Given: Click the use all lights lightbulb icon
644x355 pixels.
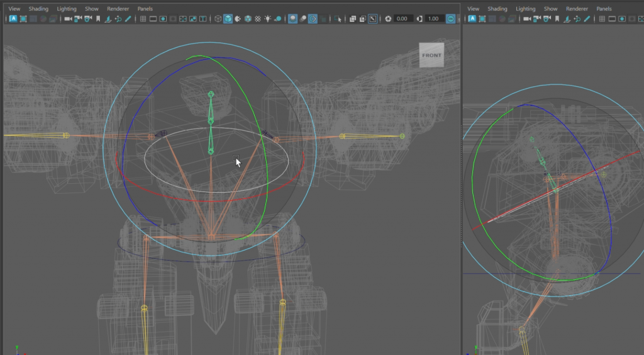Looking at the screenshot, I should pos(268,19).
